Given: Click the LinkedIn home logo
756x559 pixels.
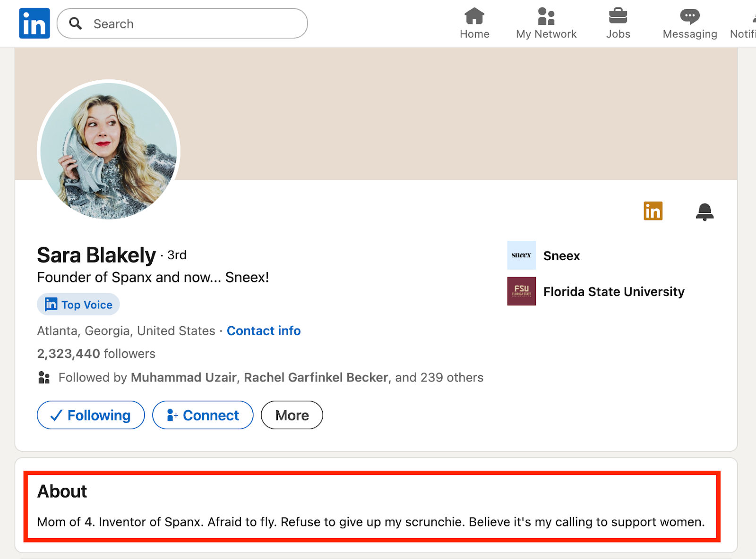Looking at the screenshot, I should [x=34, y=23].
